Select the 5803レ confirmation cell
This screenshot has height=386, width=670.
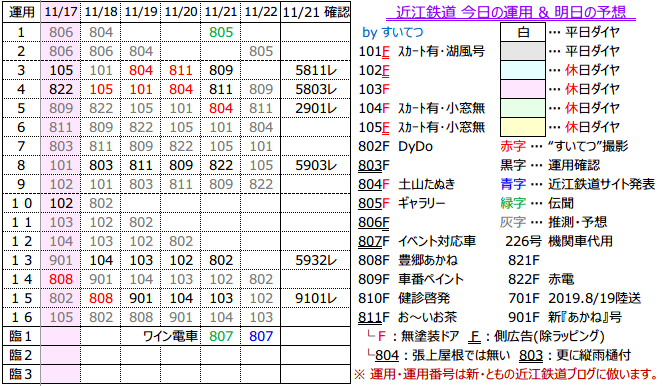pos(315,89)
